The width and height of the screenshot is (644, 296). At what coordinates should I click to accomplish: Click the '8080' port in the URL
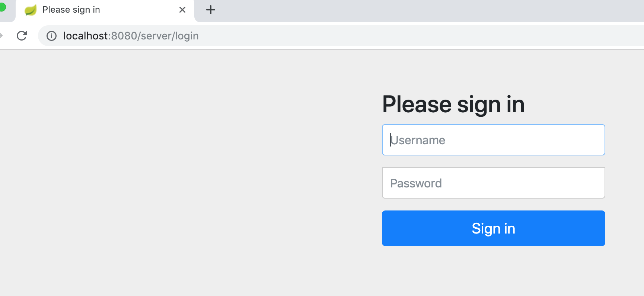tap(124, 36)
